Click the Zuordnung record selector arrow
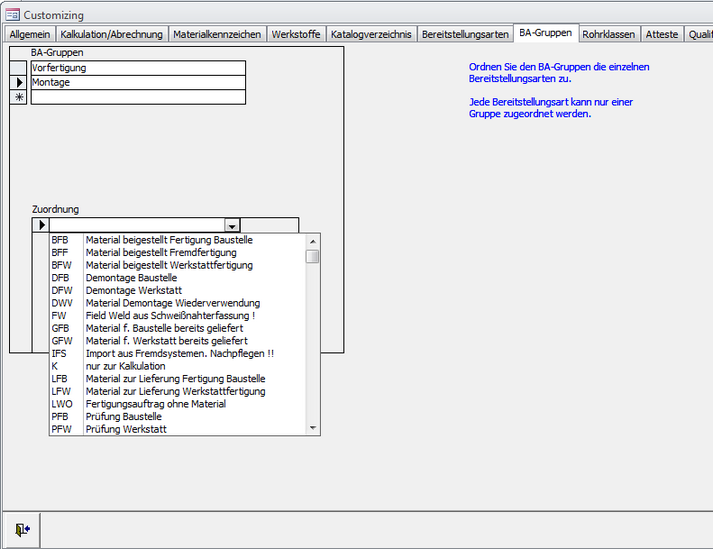Image resolution: width=713 pixels, height=549 pixels. click(41, 226)
